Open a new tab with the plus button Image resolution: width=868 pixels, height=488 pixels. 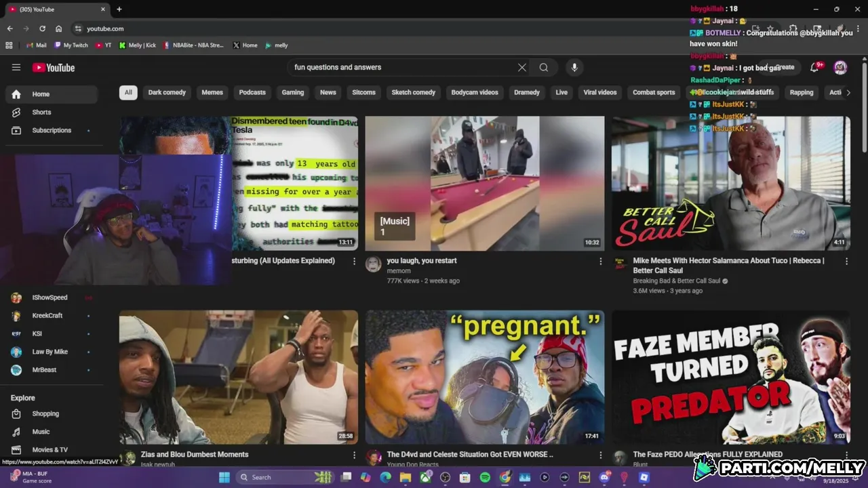click(x=119, y=9)
